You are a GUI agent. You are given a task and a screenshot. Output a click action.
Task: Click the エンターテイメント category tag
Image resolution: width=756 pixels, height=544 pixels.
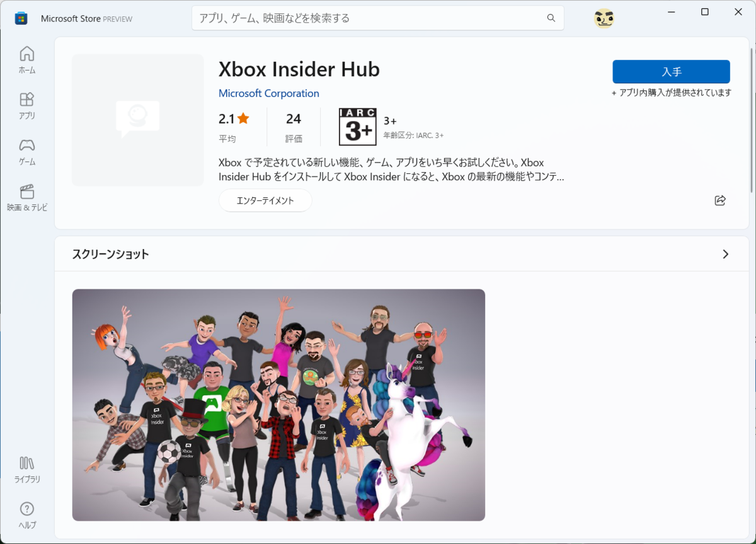[x=265, y=200]
